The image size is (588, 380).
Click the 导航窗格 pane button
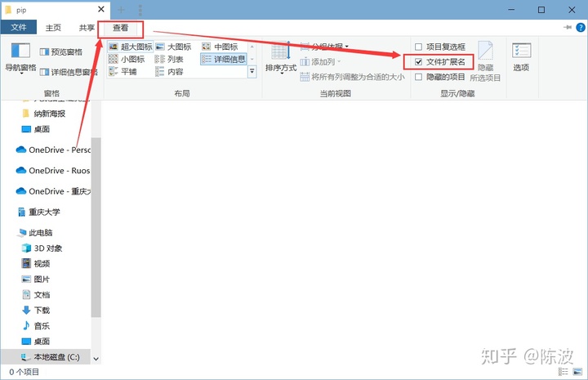[x=20, y=58]
